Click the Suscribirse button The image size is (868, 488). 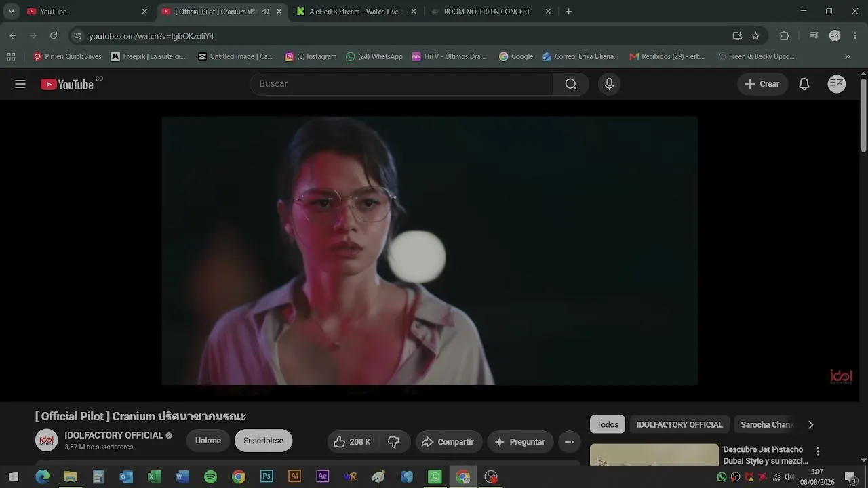(x=263, y=441)
